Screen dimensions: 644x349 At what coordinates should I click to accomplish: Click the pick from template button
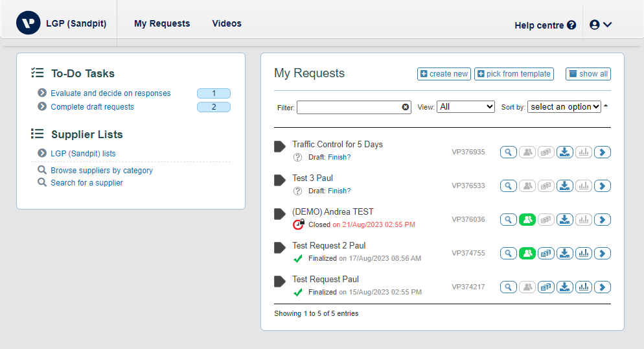pos(514,74)
